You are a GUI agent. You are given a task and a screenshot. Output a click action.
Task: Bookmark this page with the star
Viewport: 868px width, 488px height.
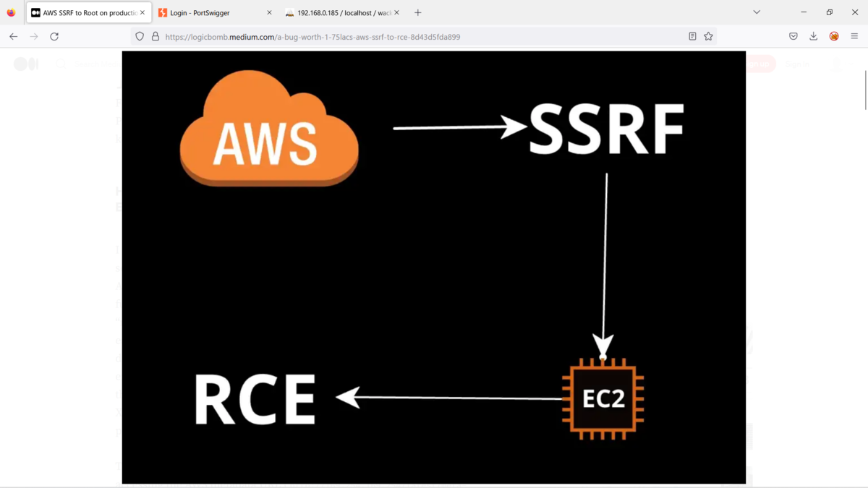click(708, 36)
